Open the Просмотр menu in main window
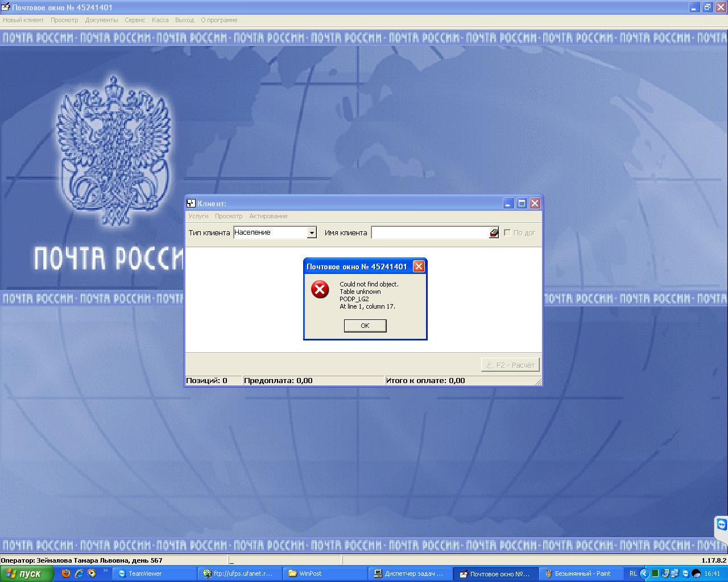 click(64, 20)
